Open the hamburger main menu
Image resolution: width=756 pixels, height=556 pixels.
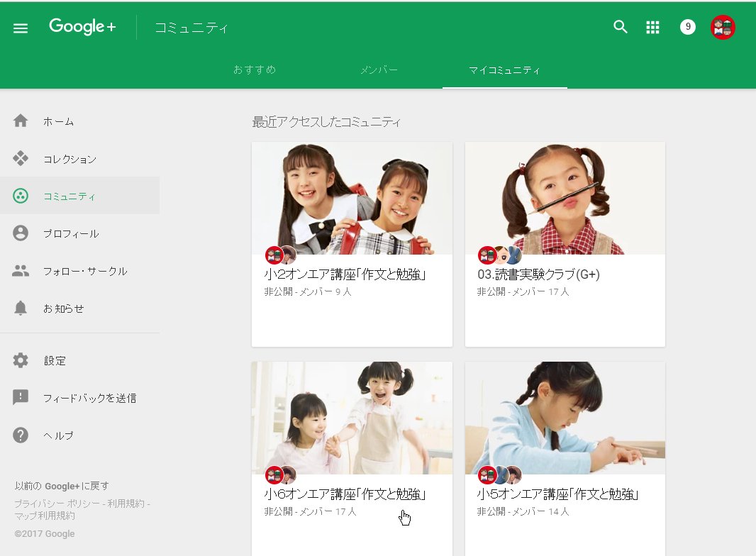21,28
